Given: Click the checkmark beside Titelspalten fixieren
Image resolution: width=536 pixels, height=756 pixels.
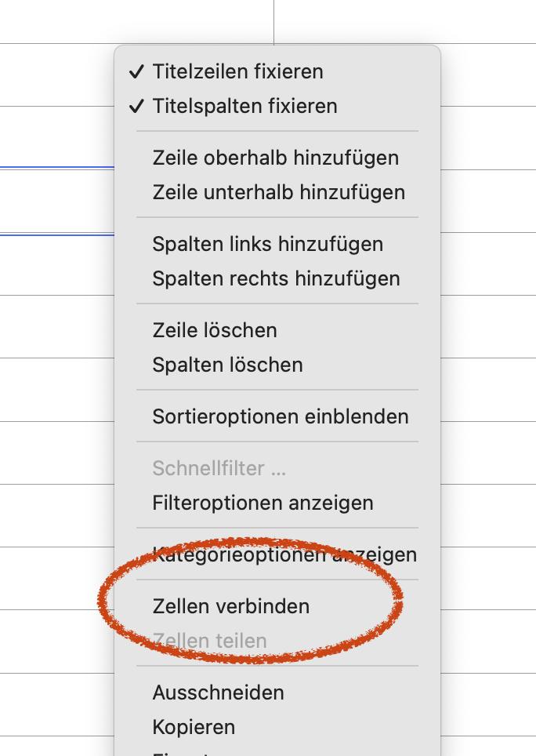Looking at the screenshot, I should 136,106.
